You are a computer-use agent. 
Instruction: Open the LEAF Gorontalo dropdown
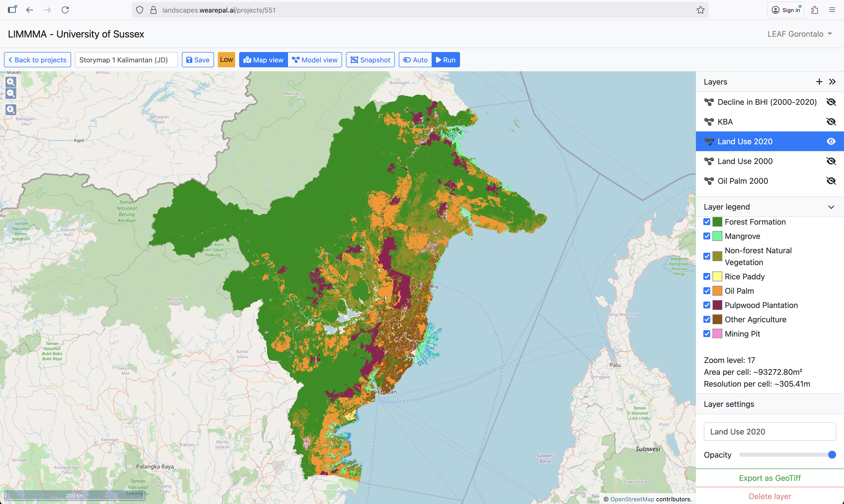tap(800, 34)
